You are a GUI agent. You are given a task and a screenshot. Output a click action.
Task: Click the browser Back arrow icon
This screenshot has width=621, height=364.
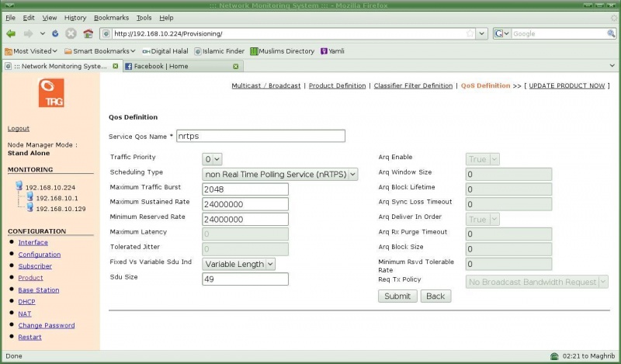click(x=11, y=34)
